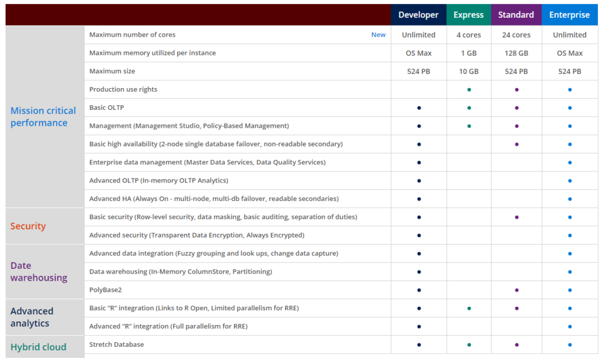Click the Express dot for Production use rights
The height and width of the screenshot is (364, 605).
click(469, 89)
